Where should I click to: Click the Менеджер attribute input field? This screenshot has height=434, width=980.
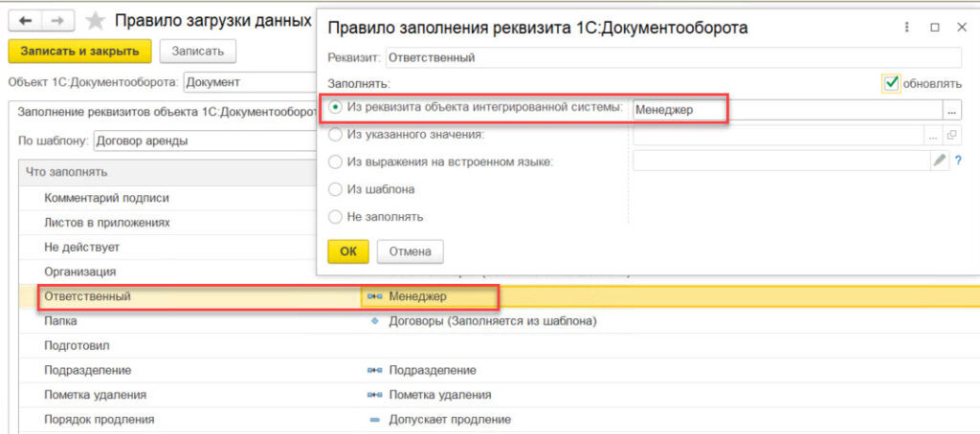pyautogui.click(x=788, y=110)
